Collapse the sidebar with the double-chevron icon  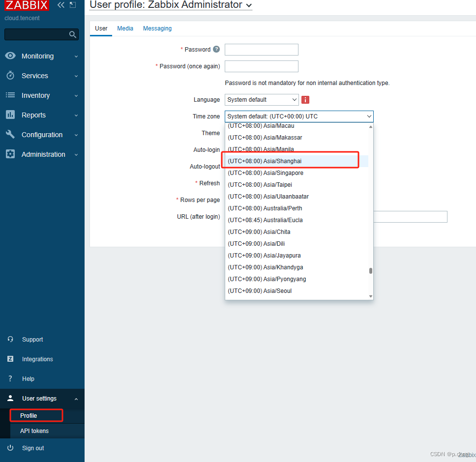[x=61, y=5]
